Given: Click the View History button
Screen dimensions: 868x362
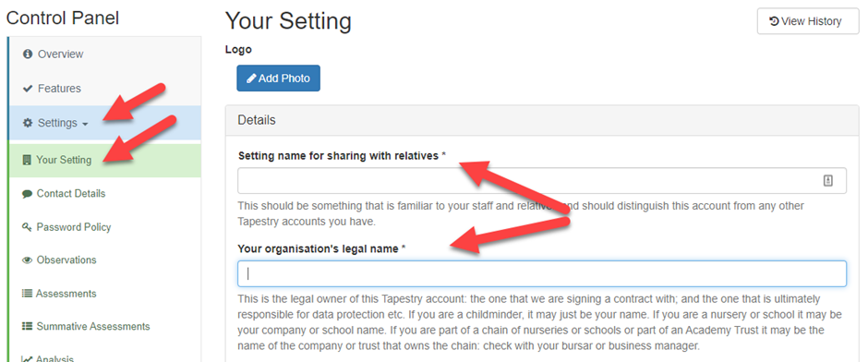Looking at the screenshot, I should (x=808, y=21).
